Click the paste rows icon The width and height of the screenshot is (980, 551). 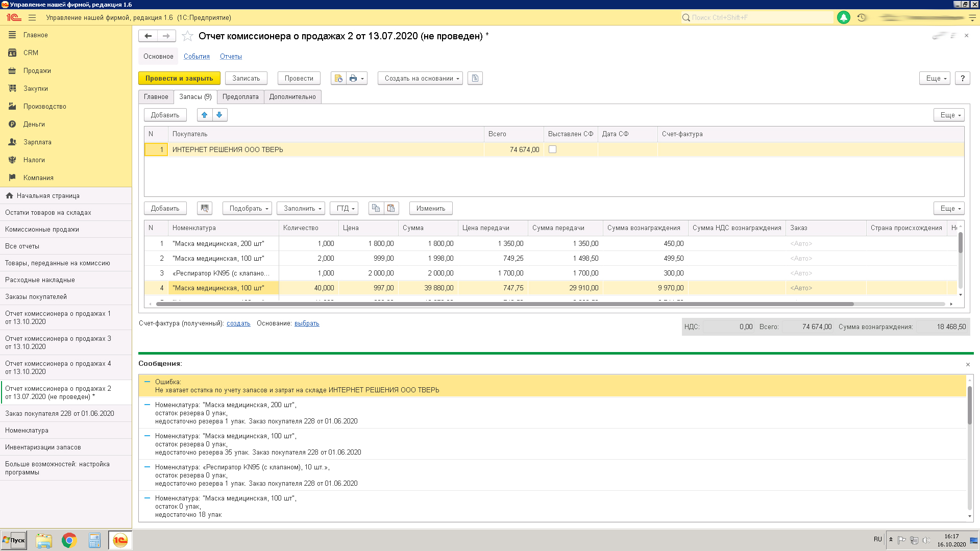(x=391, y=208)
